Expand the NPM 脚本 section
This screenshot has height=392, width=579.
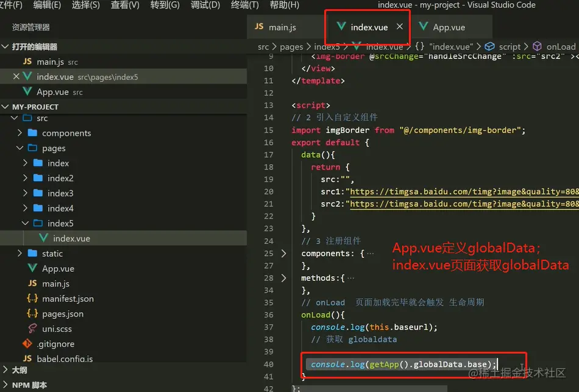pos(5,385)
